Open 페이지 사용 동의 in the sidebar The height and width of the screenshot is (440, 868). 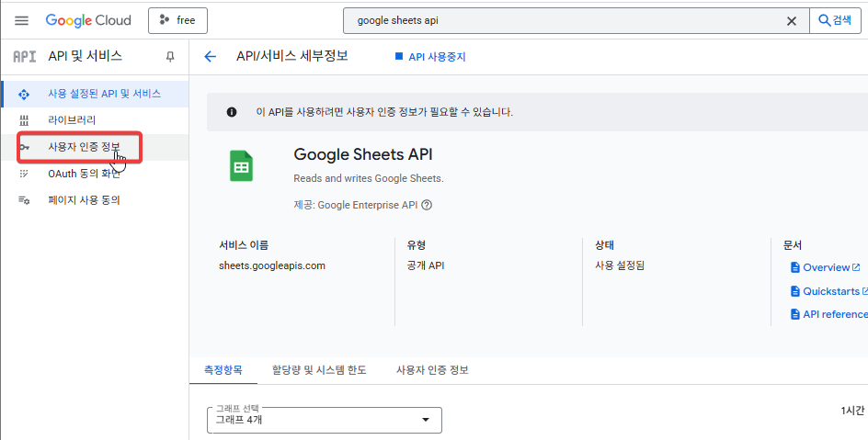(95, 200)
